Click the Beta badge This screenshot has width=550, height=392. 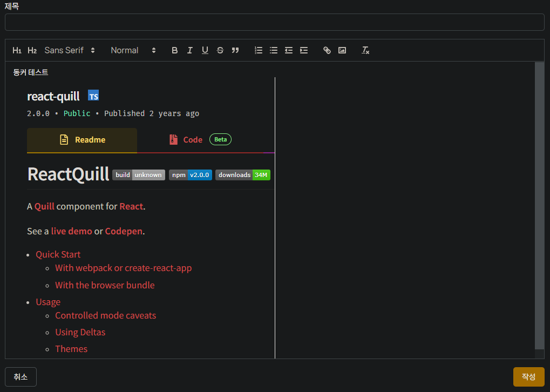pos(220,139)
